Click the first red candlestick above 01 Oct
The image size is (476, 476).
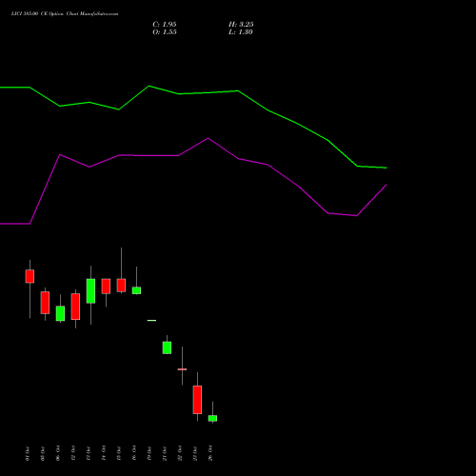point(30,276)
